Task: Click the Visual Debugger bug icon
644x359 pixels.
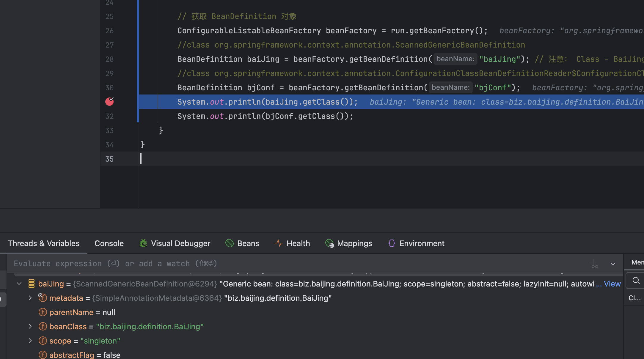Action: [x=143, y=243]
